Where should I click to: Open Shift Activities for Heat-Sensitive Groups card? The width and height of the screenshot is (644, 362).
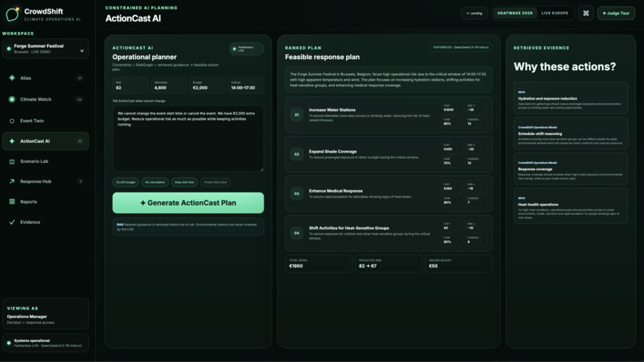pos(388,233)
